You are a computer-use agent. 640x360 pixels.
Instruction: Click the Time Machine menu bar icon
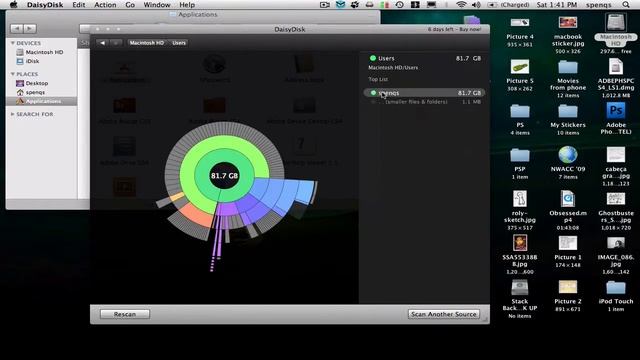400,5
